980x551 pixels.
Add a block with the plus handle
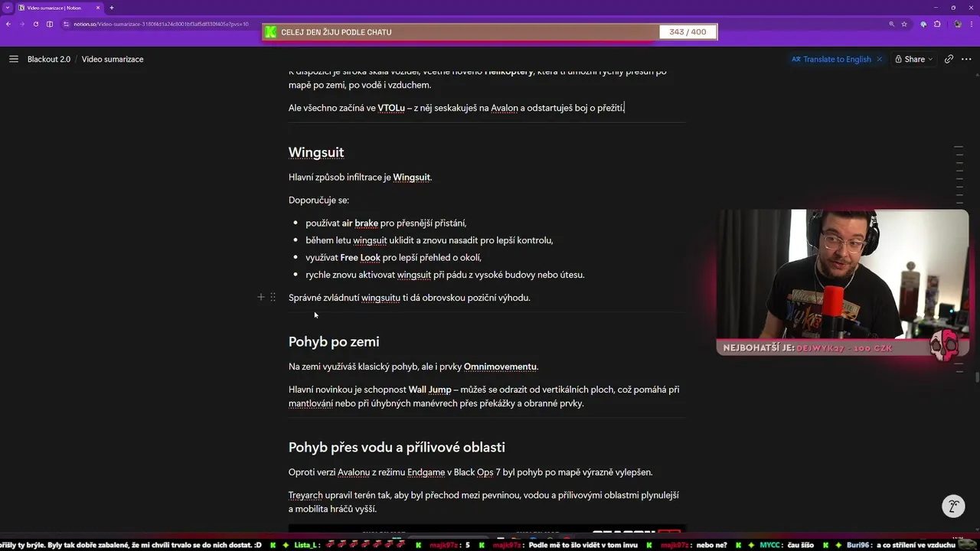pyautogui.click(x=260, y=297)
